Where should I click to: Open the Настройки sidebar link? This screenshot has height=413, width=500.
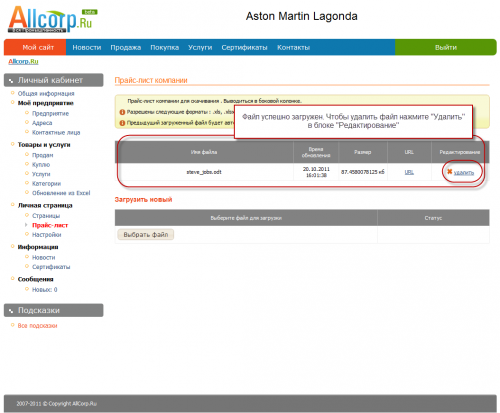click(x=47, y=235)
